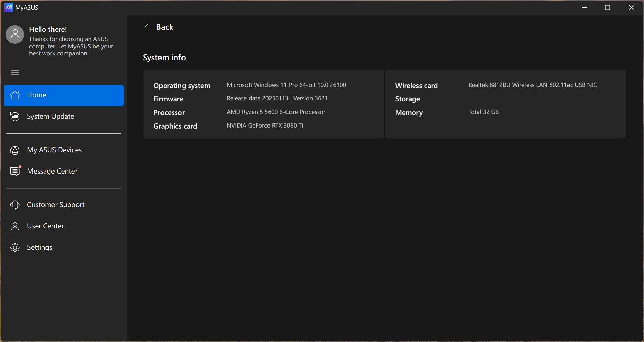This screenshot has height=342, width=644.
Task: Click the Home house icon
Action: tap(15, 95)
